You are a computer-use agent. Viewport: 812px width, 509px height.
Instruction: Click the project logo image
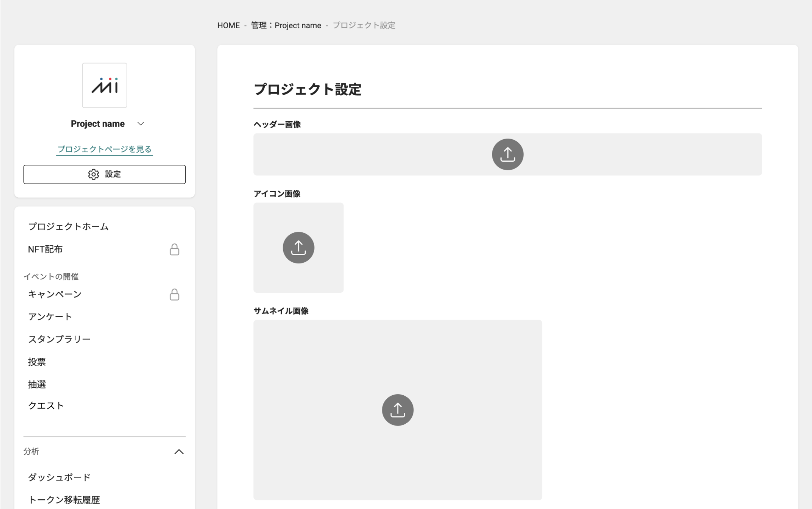pyautogui.click(x=104, y=85)
